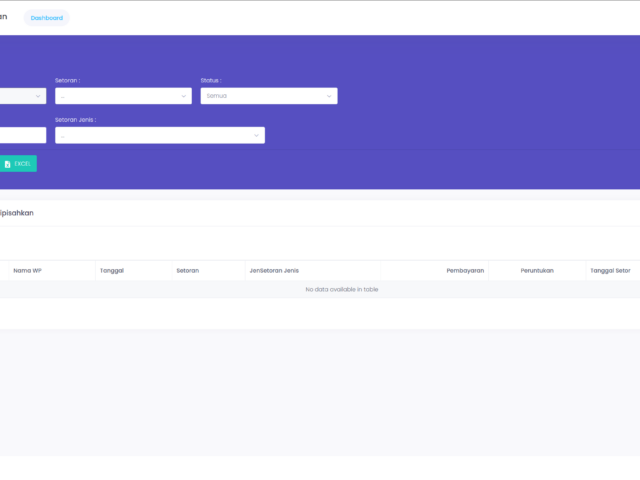Export data with the EXCEL button
This screenshot has width=640, height=480.
18,164
